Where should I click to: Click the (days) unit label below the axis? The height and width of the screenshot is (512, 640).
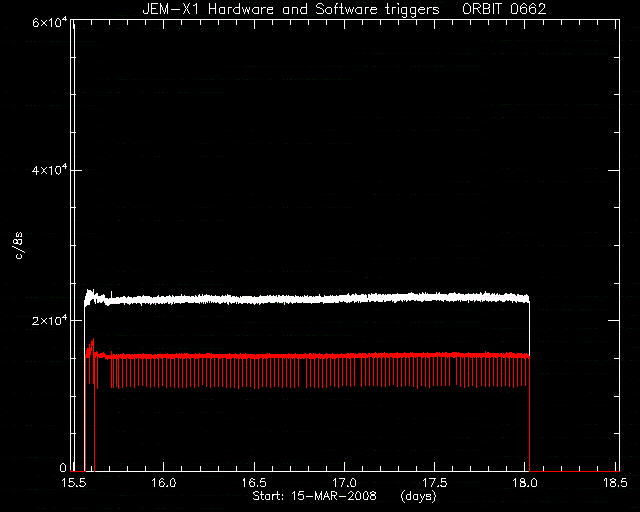418,496
